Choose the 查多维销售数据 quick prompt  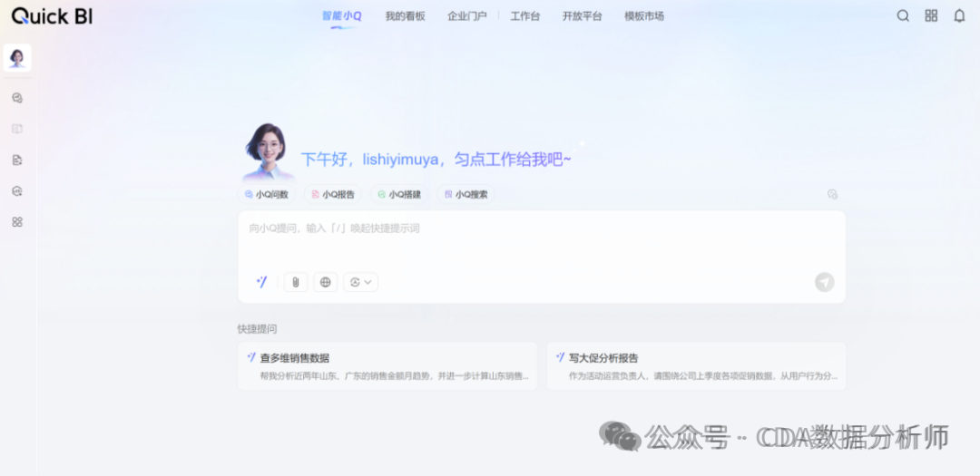pos(387,366)
